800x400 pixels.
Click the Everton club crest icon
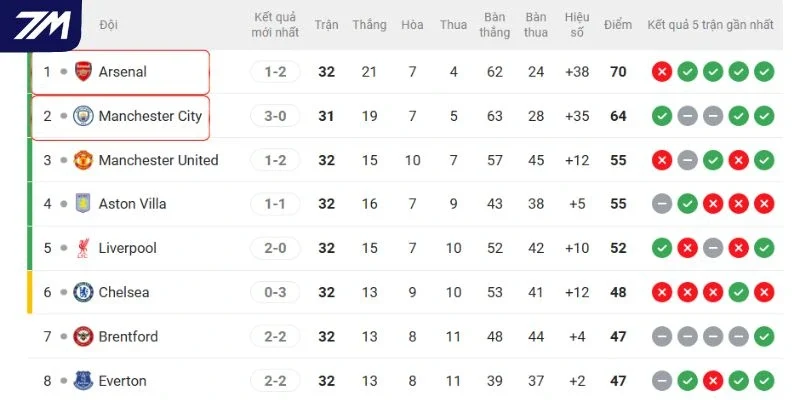click(x=83, y=381)
